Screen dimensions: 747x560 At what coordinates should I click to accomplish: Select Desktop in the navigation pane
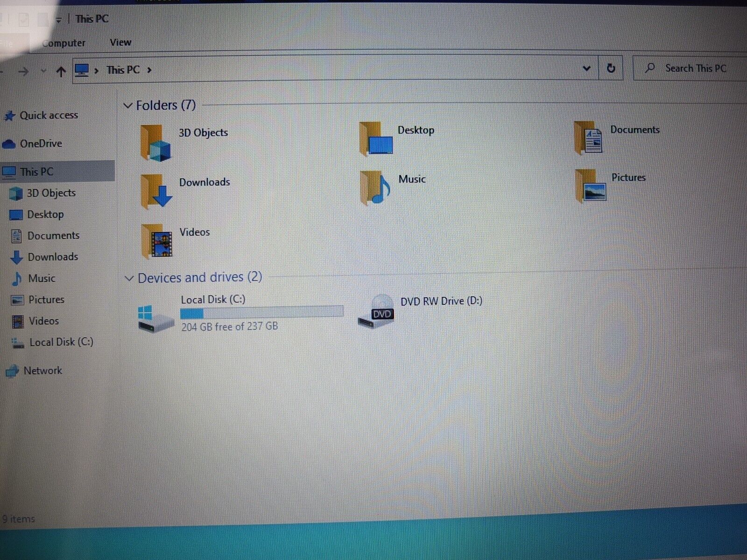tap(45, 215)
